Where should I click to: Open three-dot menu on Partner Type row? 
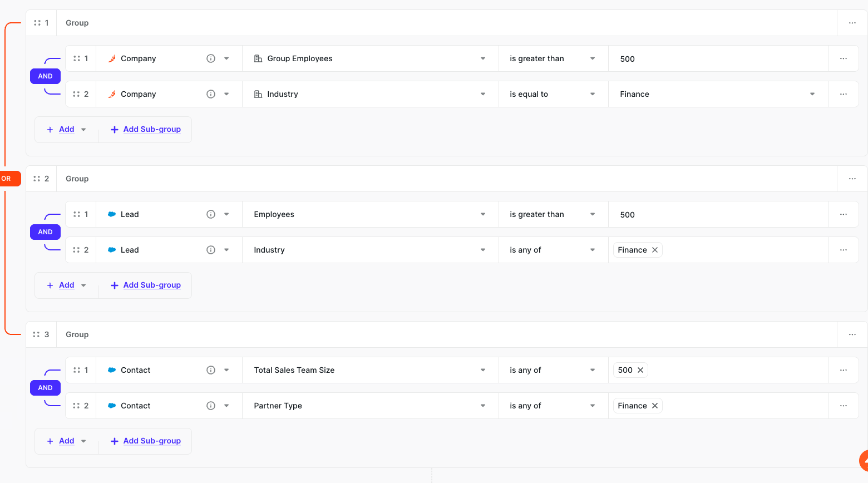click(843, 406)
